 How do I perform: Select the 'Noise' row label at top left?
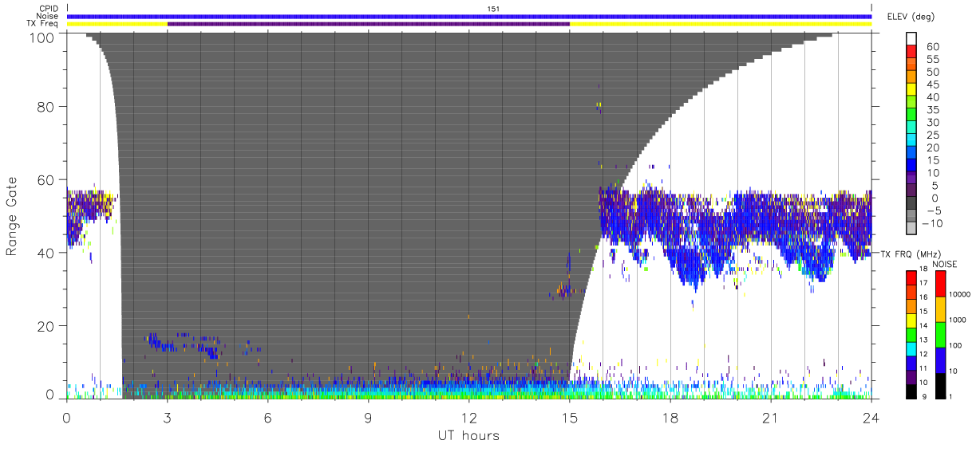tap(48, 16)
